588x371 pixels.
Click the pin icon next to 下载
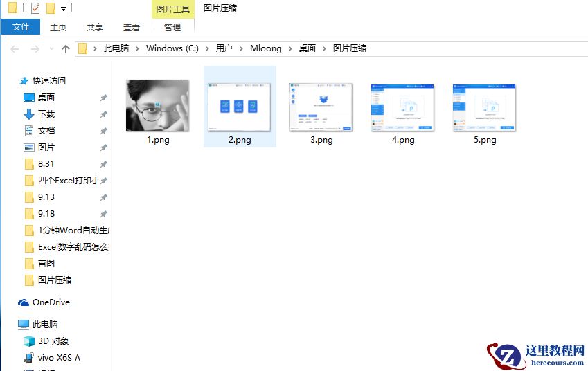(x=103, y=114)
